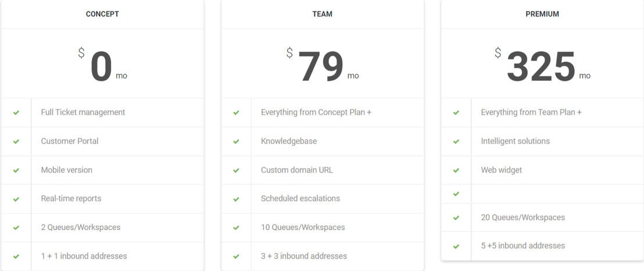644x271 pixels.
Task: Click the checkmark beside 2 Queues/Workspaces
Action: [16, 227]
